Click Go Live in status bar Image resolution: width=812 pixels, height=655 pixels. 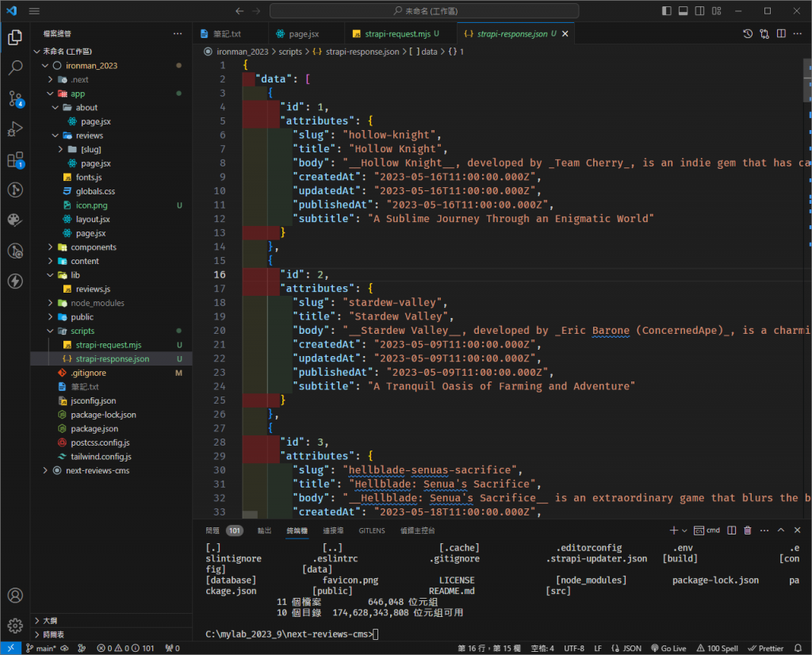pos(667,648)
